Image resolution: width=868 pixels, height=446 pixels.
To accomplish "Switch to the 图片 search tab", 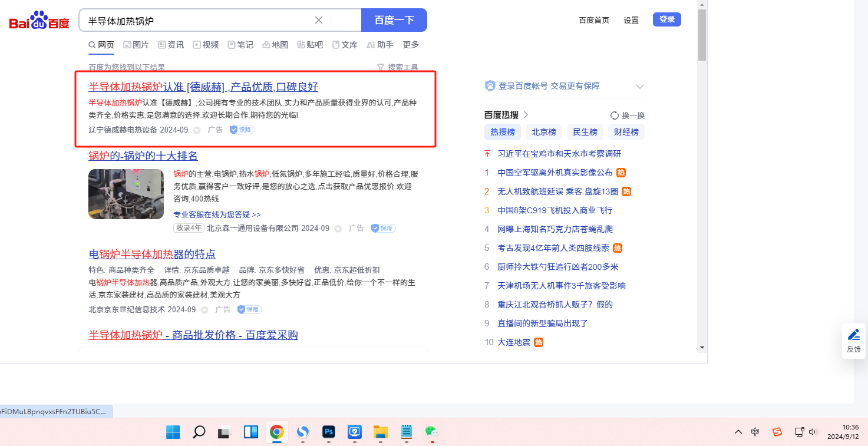I will click(x=136, y=45).
